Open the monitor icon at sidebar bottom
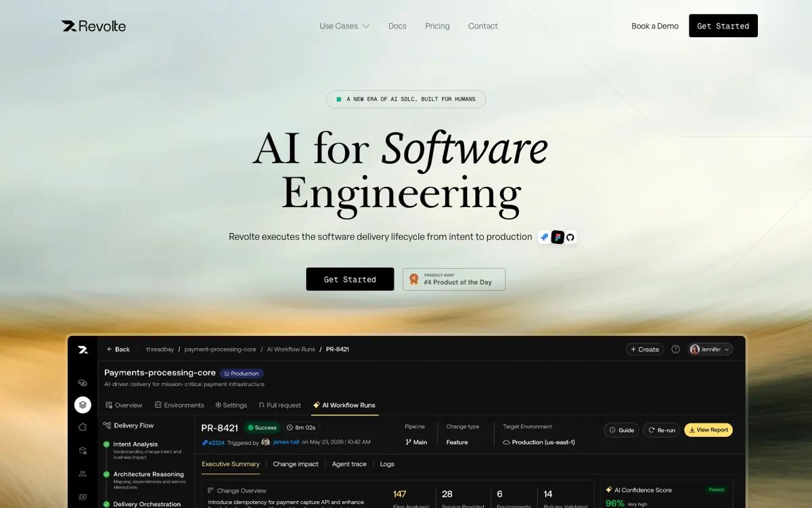 pyautogui.click(x=83, y=496)
